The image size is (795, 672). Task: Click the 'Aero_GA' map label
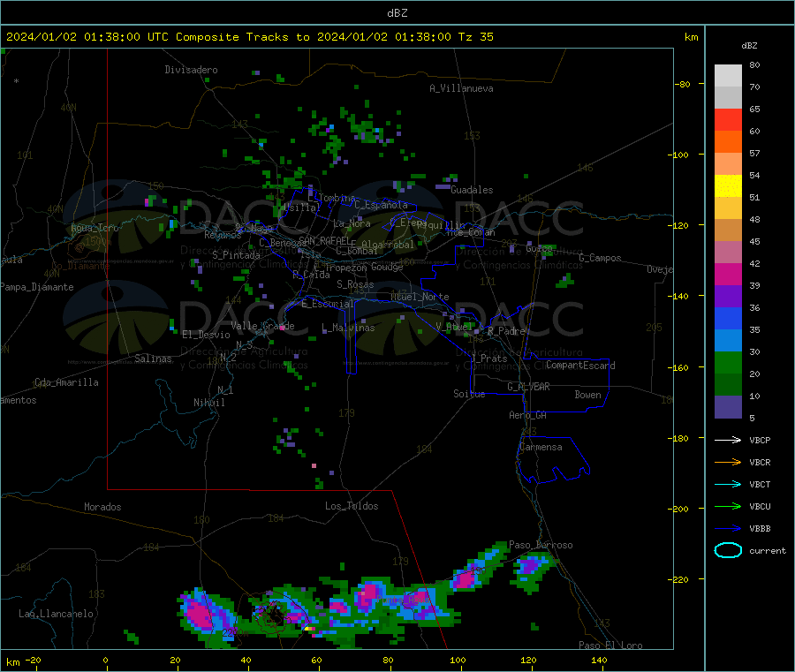pyautogui.click(x=528, y=415)
